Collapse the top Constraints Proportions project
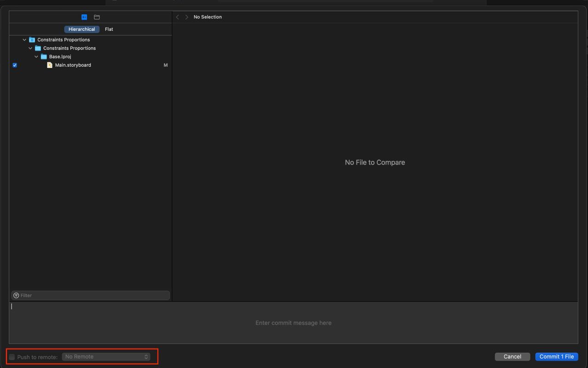Viewport: 588px width, 368px height. point(25,40)
